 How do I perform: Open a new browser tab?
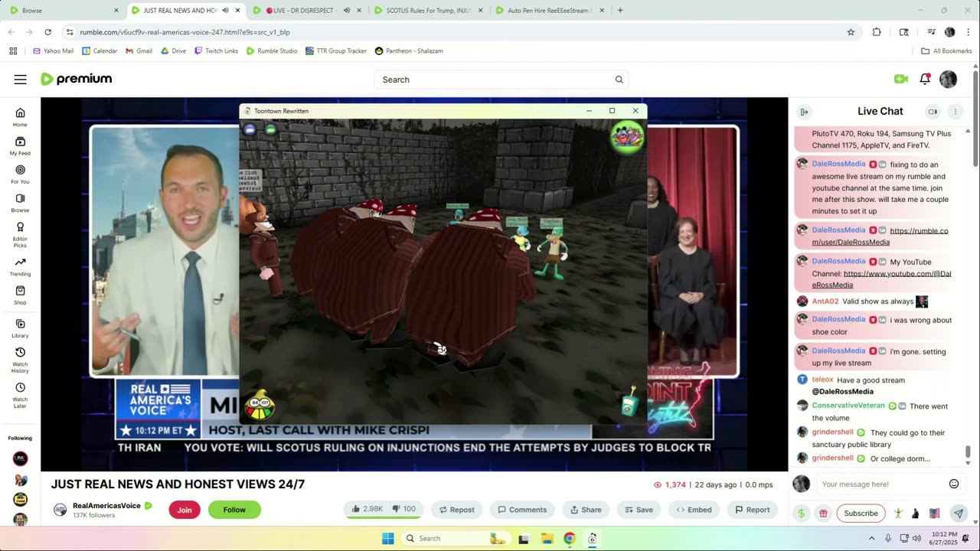pyautogui.click(x=620, y=11)
